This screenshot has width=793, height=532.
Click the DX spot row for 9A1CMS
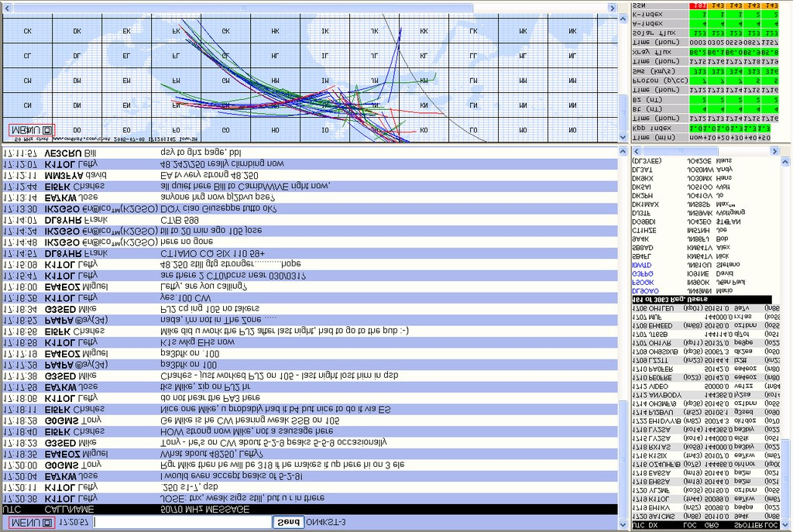[705, 517]
